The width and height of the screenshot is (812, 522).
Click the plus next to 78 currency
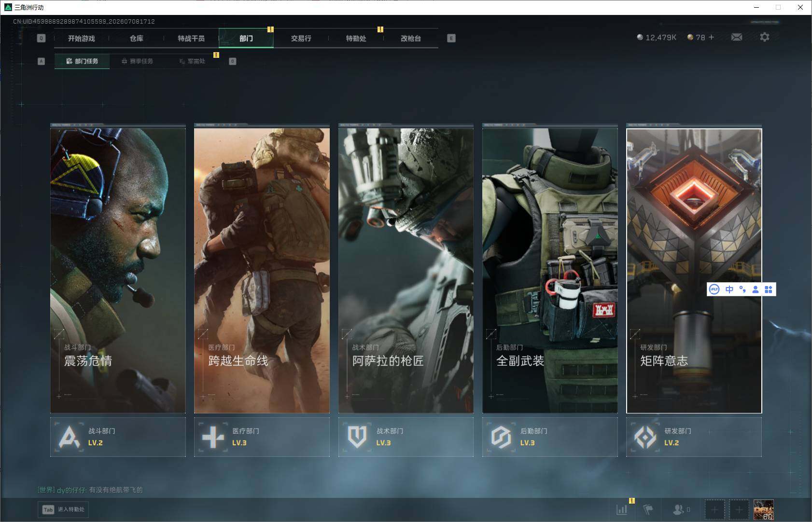tap(711, 37)
